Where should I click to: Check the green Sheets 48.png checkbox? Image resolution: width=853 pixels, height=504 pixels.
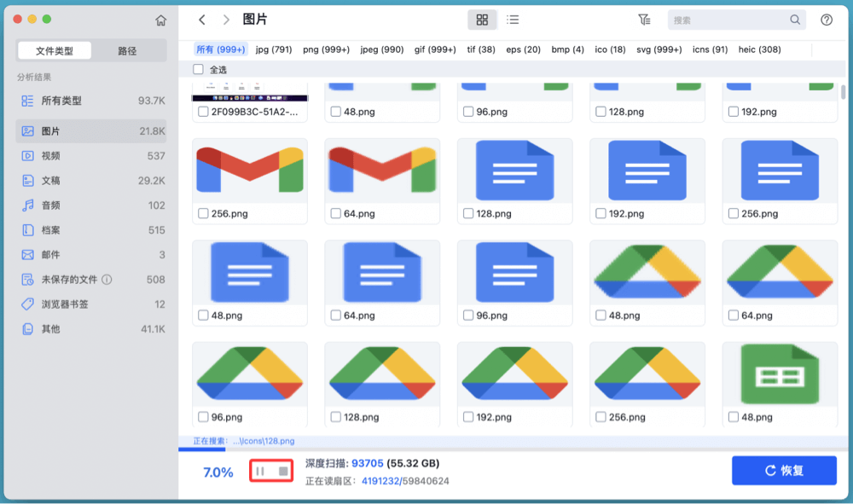pyautogui.click(x=734, y=416)
